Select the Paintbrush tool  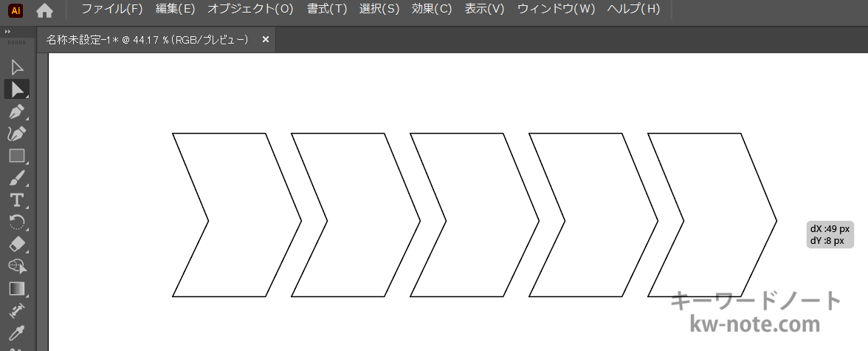click(x=17, y=178)
